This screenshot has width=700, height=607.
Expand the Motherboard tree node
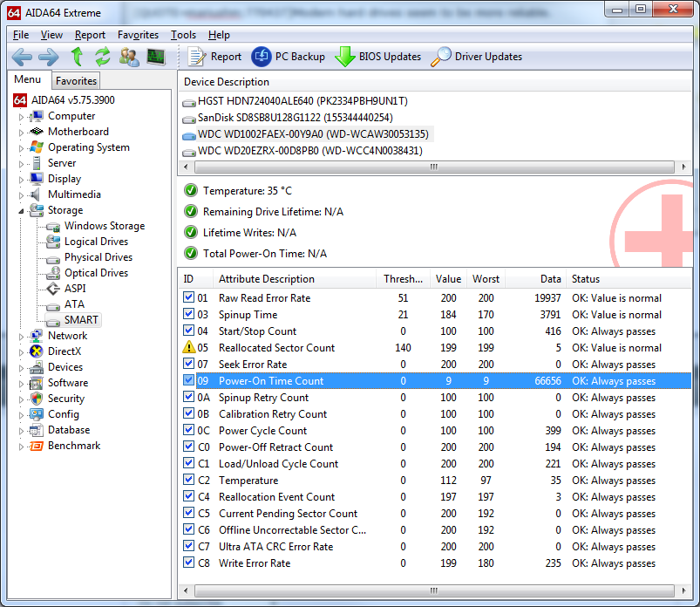[21, 133]
